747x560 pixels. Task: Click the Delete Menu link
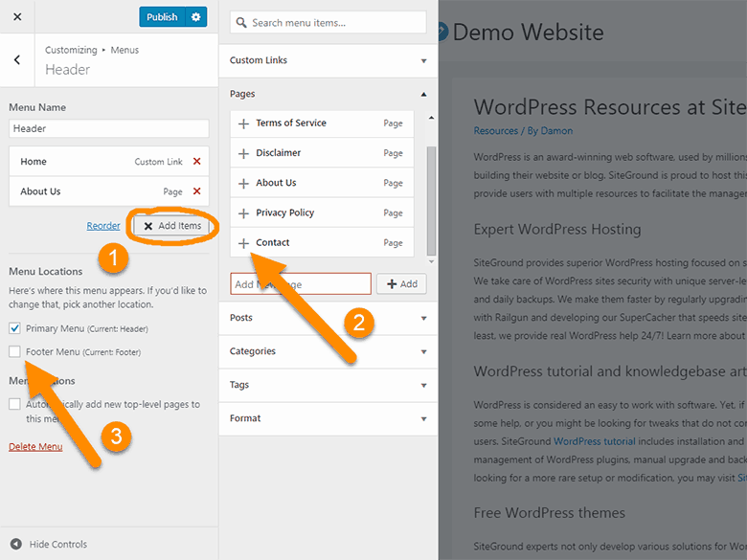35,447
